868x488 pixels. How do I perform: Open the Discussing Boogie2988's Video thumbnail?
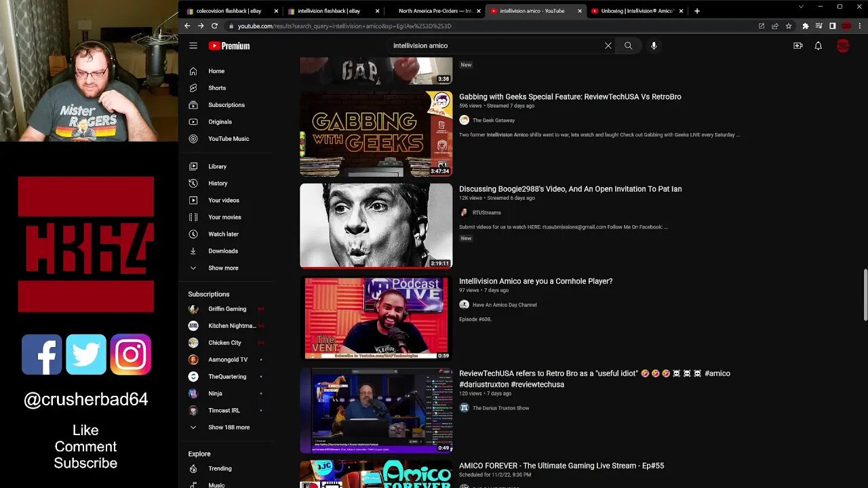point(376,226)
